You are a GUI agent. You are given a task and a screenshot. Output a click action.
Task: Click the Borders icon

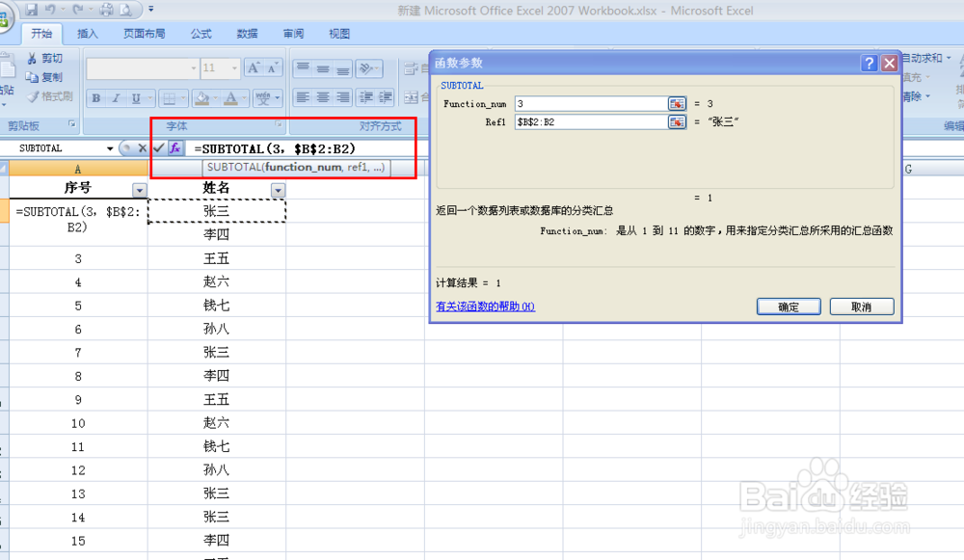[169, 97]
